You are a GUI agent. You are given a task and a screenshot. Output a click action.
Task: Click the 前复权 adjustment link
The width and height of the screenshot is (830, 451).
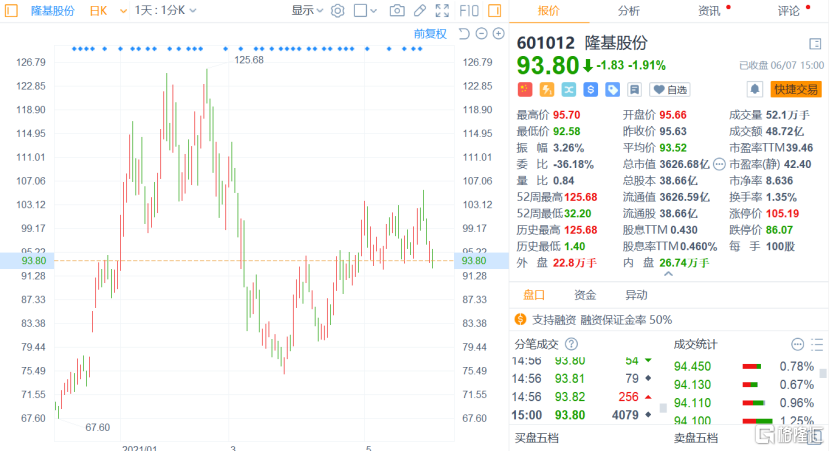(430, 34)
